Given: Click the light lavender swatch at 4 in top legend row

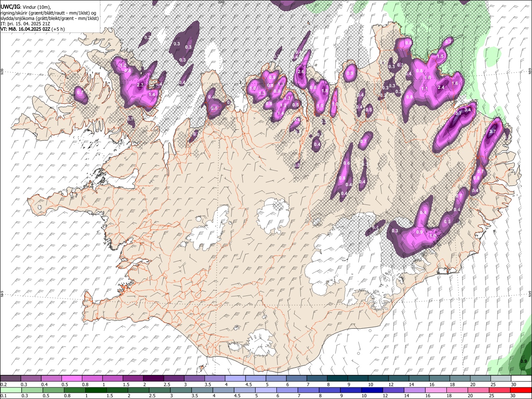Looking at the screenshot, I should 235,379.
